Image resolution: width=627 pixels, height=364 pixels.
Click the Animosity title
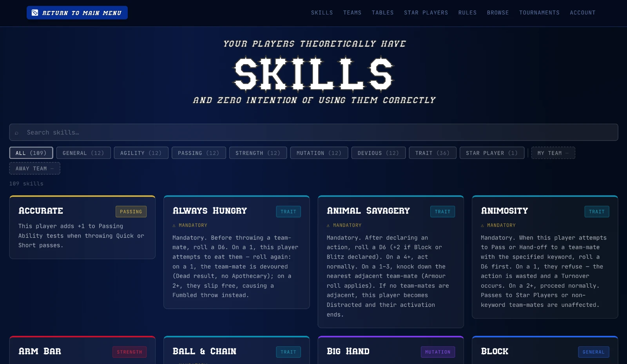[x=504, y=211]
